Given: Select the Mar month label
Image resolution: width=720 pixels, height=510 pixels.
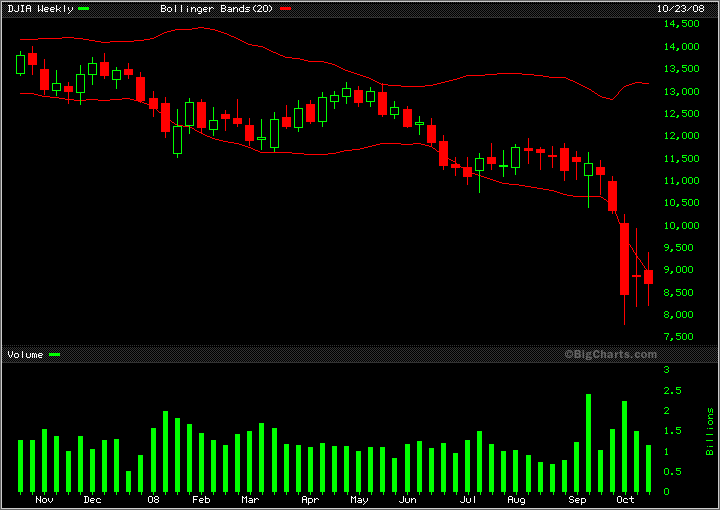Looking at the screenshot, I should pos(250,499).
